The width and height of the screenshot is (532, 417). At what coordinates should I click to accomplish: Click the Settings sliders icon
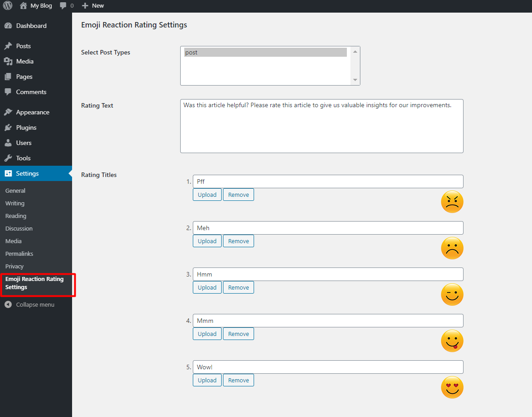click(x=8, y=173)
